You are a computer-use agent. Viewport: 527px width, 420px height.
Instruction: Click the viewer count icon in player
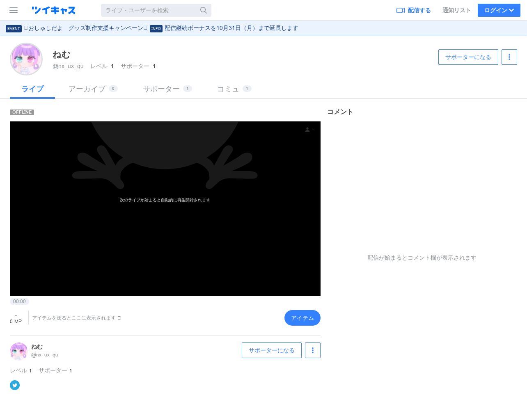click(x=307, y=130)
